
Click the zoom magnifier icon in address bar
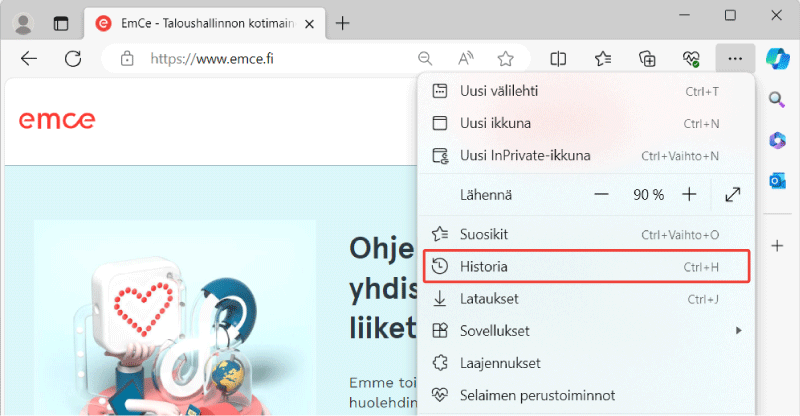425,59
